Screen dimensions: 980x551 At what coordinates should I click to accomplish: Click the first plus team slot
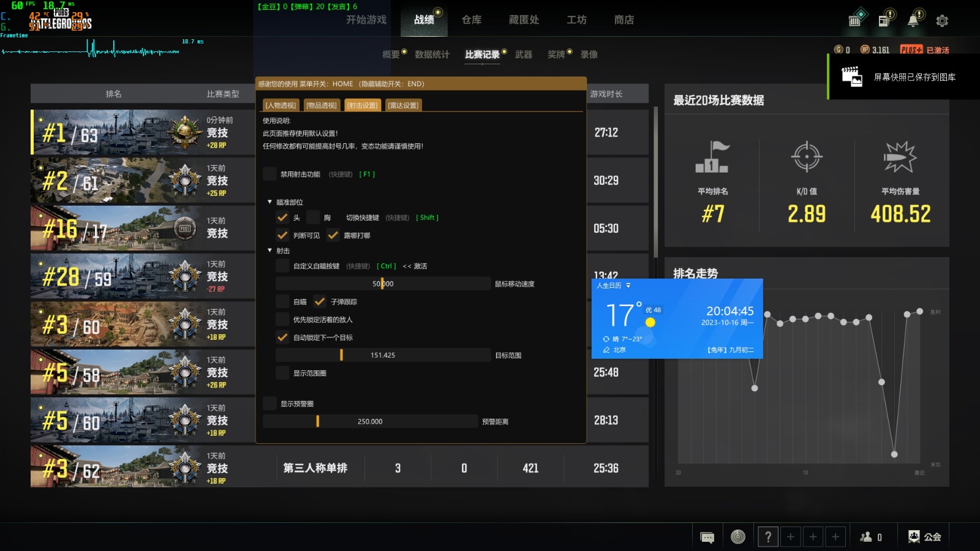coord(791,537)
